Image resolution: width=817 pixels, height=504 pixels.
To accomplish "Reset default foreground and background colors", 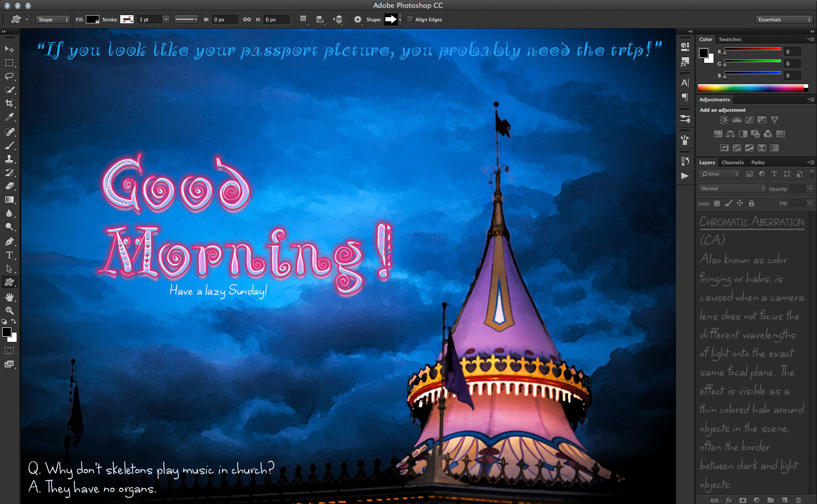I will (x=4, y=322).
